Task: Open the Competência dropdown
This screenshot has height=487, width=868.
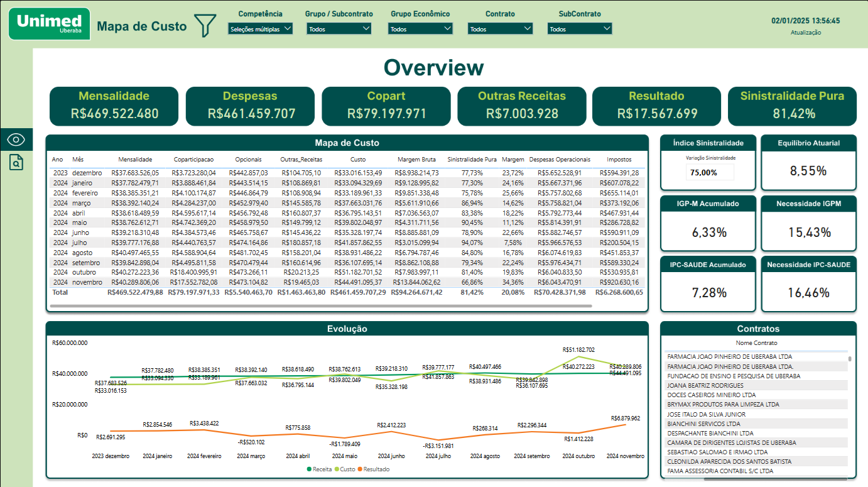Action: tap(260, 29)
